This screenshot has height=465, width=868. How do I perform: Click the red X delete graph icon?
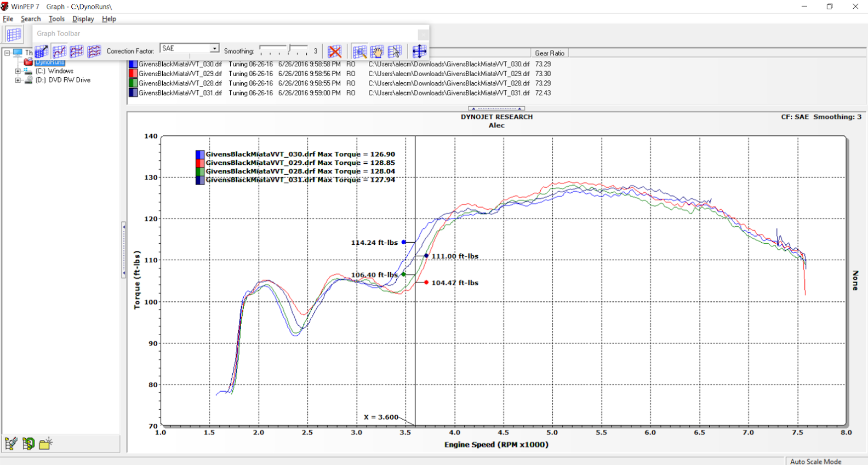334,51
